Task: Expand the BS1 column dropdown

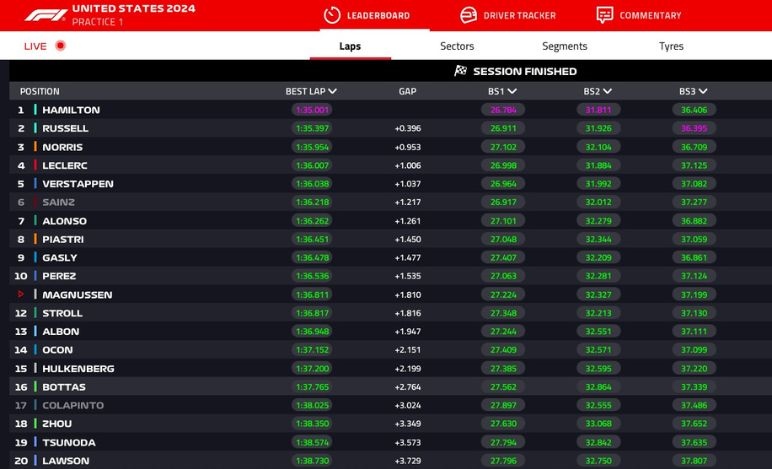Action: [x=512, y=91]
